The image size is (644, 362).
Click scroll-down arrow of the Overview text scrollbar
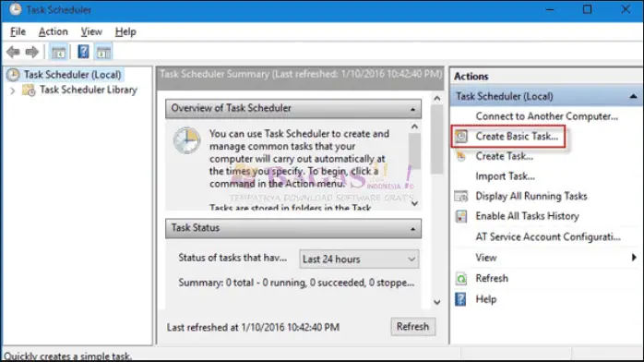(415, 203)
